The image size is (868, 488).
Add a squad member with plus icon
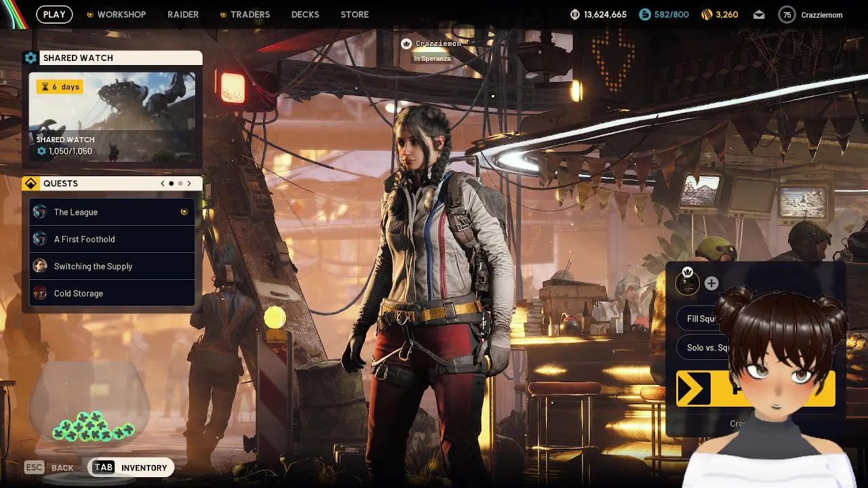pyautogui.click(x=711, y=283)
